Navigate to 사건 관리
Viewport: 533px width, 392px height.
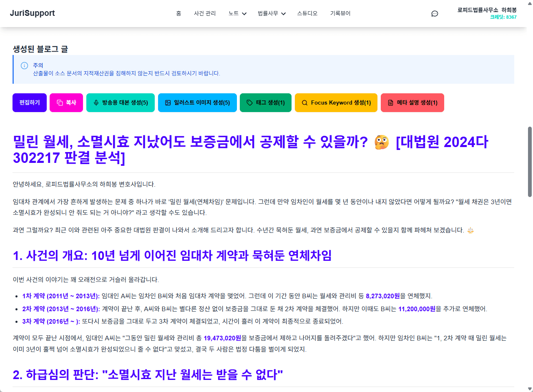[205, 13]
